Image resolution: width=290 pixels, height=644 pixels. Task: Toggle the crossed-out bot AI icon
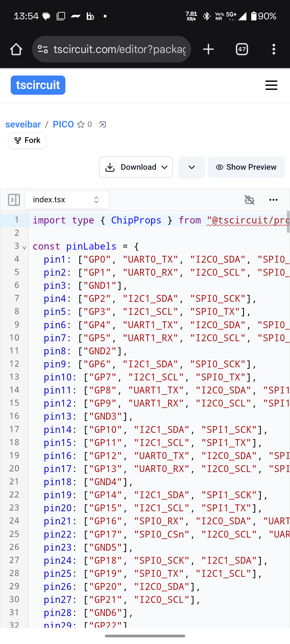pos(249,200)
